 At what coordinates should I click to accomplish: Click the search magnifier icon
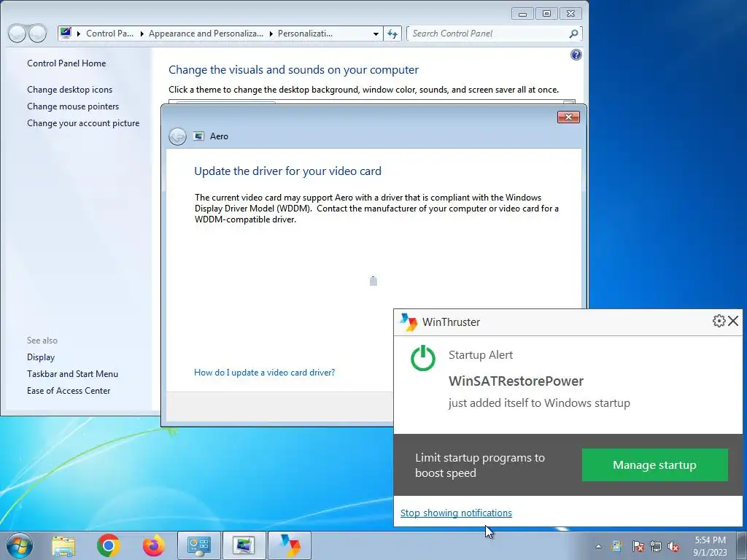click(x=573, y=34)
